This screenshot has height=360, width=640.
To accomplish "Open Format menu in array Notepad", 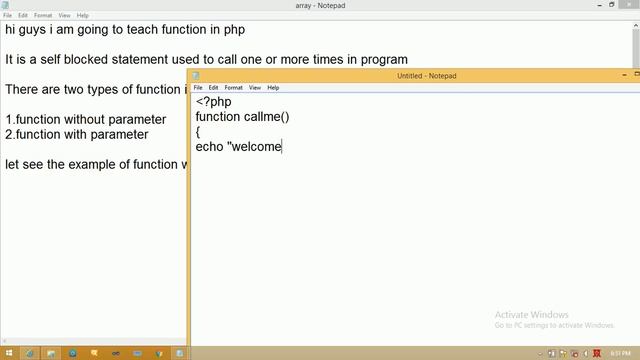I will (x=43, y=16).
